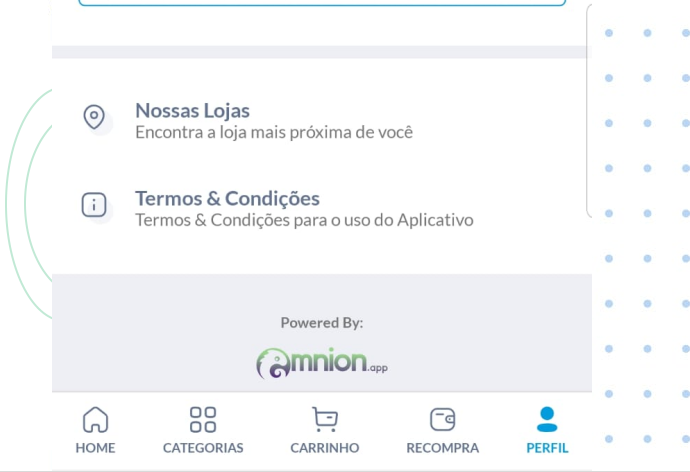
Task: Click 'Encontra a loja mais próxima de você'
Action: tap(274, 132)
